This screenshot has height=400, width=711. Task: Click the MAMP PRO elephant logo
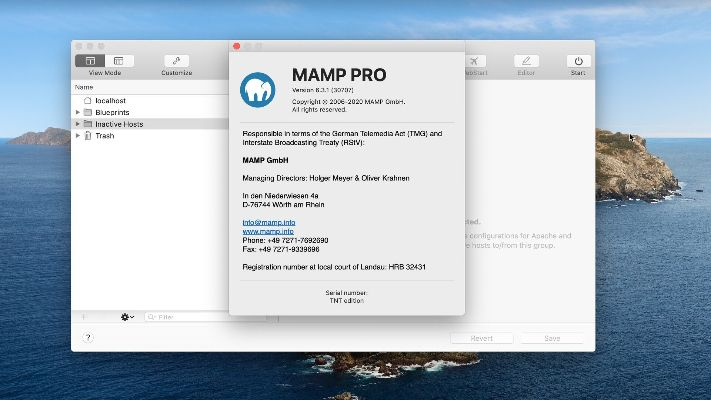pyautogui.click(x=259, y=89)
